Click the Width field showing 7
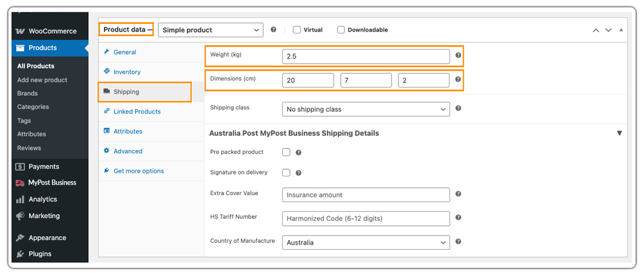Image resolution: width=644 pixels, height=273 pixels. pyautogui.click(x=366, y=80)
